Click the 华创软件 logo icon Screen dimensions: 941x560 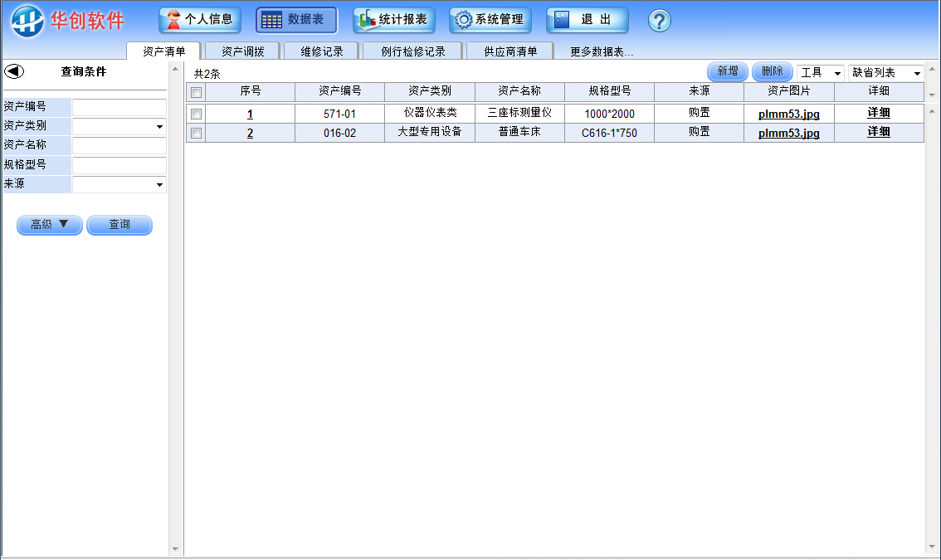[x=27, y=21]
